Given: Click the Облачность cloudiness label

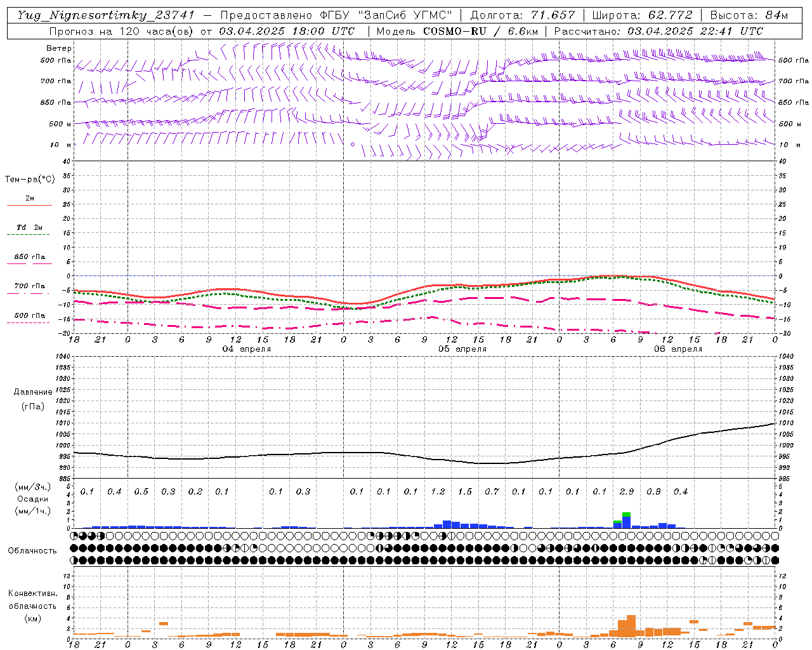Looking at the screenshot, I should coord(32,550).
